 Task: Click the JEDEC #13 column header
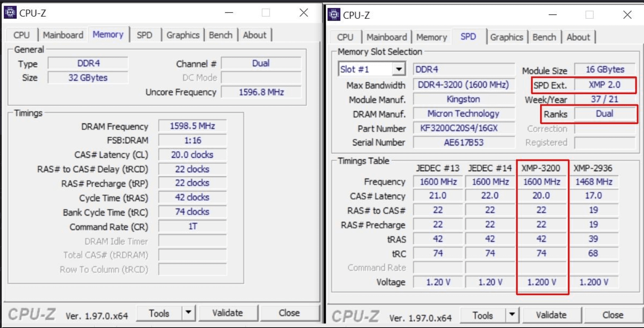[438, 168]
